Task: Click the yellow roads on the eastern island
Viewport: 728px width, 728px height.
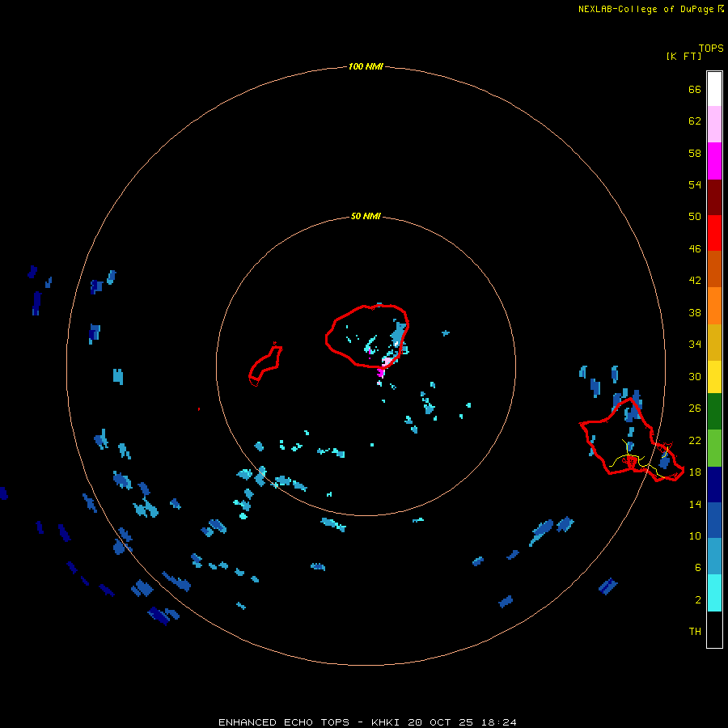Action: (638, 459)
